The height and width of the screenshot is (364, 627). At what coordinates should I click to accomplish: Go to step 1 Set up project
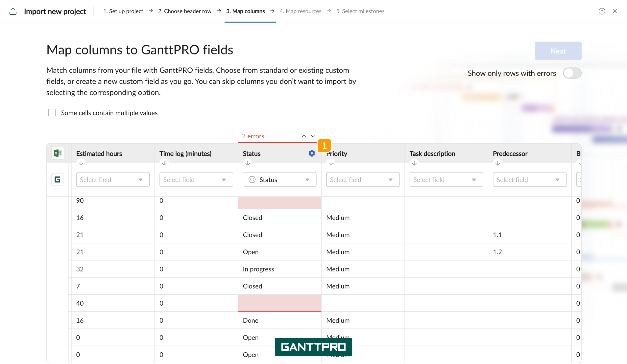[123, 11]
